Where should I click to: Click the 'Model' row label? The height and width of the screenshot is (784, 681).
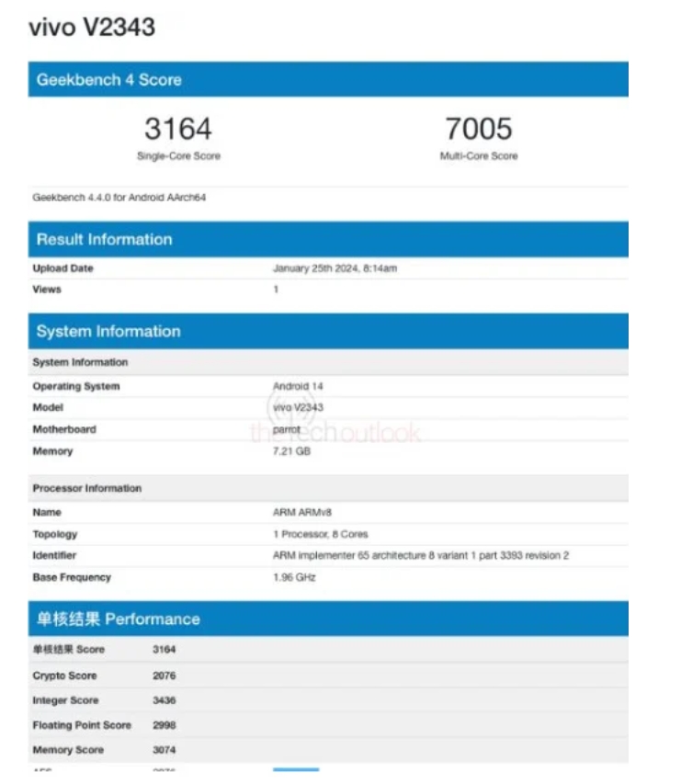tap(48, 407)
